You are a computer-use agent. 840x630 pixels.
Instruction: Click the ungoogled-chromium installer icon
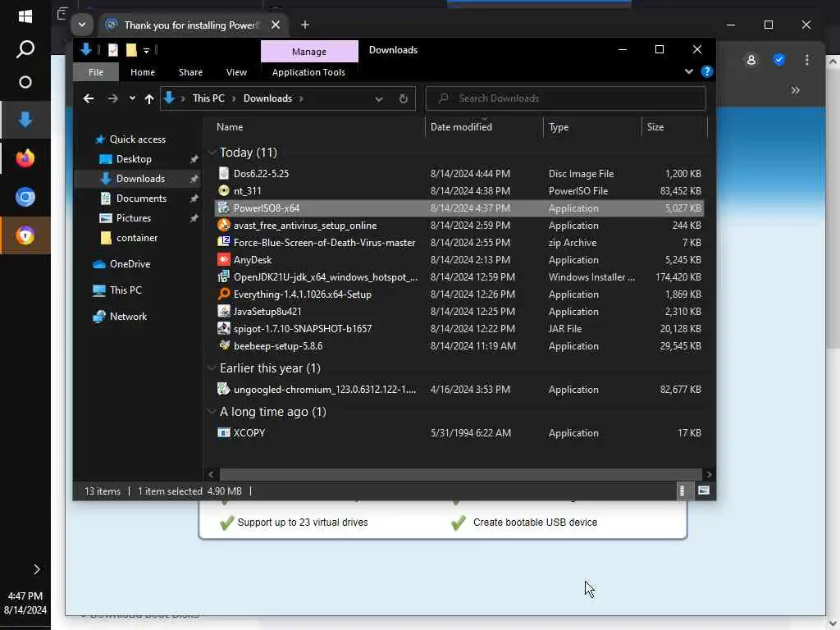pos(224,389)
